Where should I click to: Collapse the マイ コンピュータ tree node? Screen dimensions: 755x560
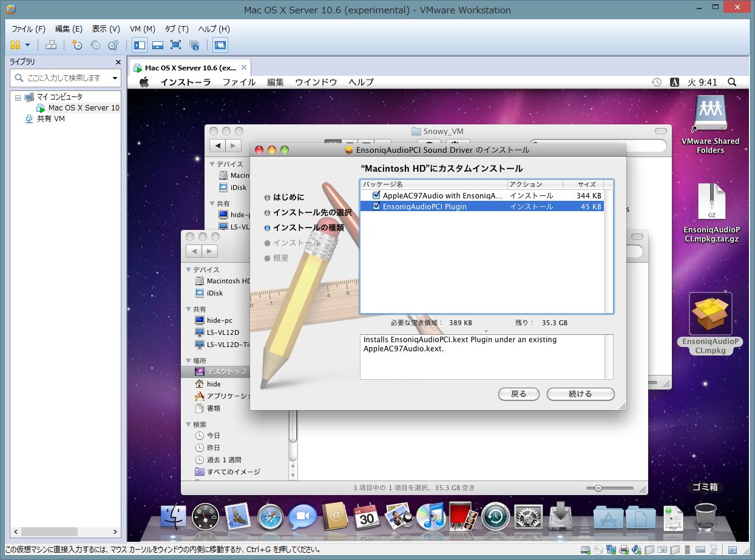(18, 97)
